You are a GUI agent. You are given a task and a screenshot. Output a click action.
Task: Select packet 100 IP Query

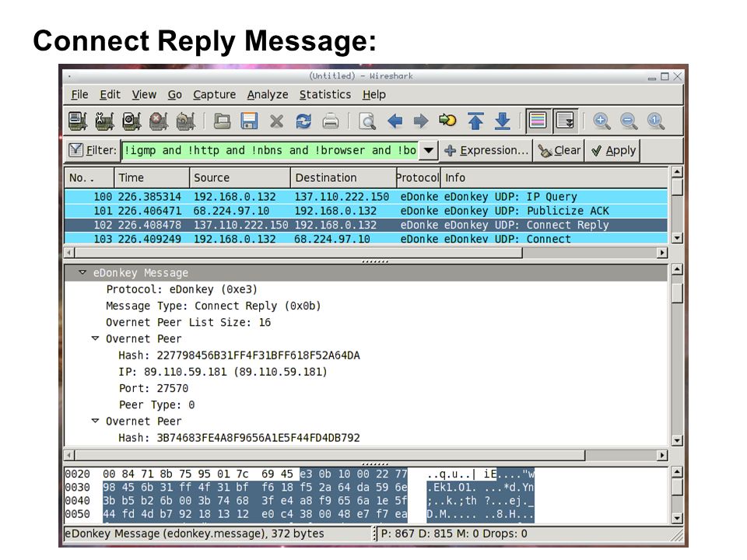coord(366,197)
